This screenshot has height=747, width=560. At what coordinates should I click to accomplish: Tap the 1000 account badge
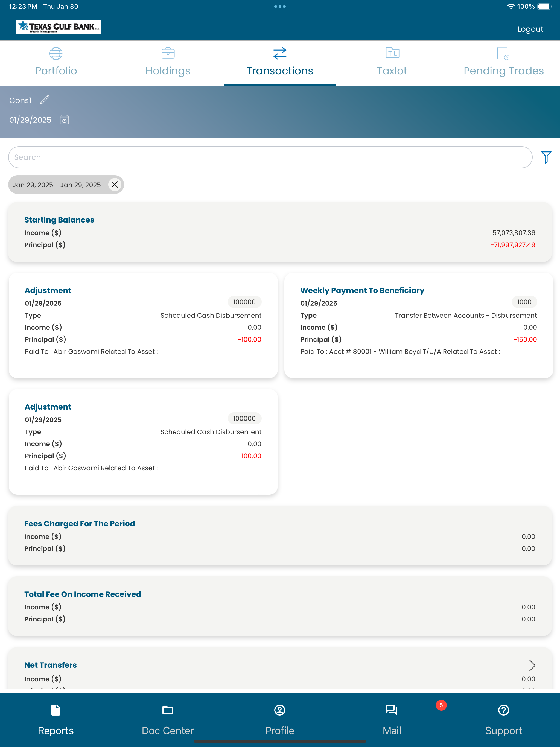(524, 302)
